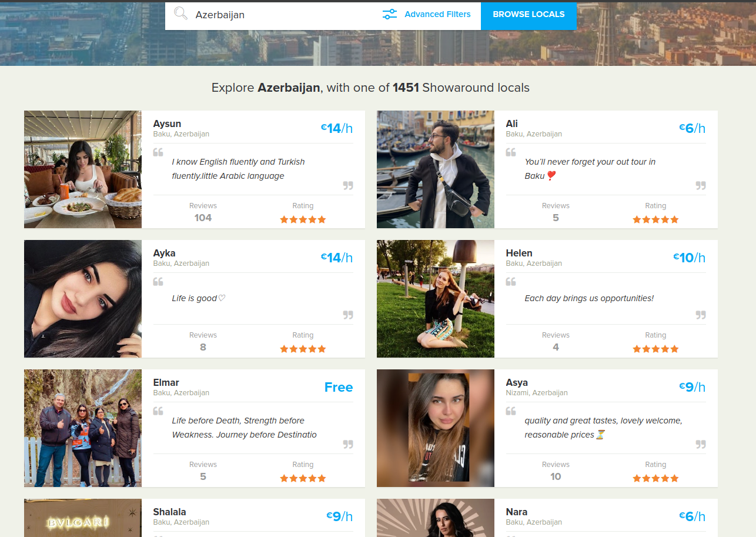Click Asya's €9/h price
The height and width of the screenshot is (537, 756).
693,387
